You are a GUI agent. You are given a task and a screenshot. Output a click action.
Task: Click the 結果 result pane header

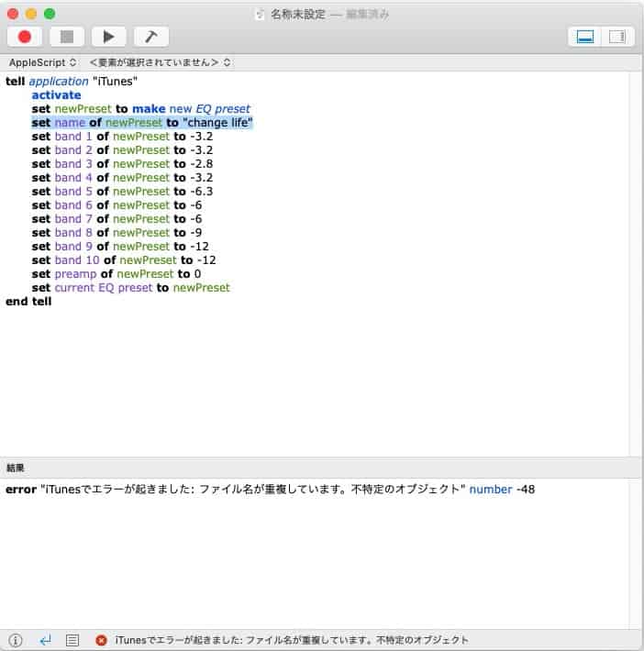click(16, 468)
